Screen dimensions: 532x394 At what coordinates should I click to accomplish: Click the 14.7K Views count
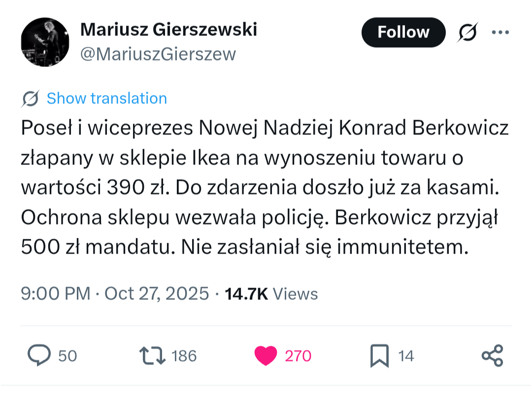271,294
